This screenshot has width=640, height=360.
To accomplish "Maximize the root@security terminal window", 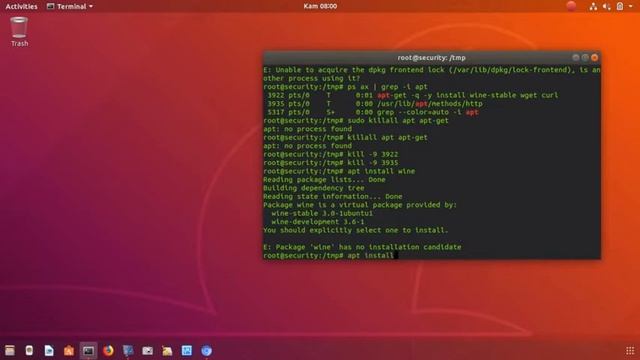I will (585, 58).
